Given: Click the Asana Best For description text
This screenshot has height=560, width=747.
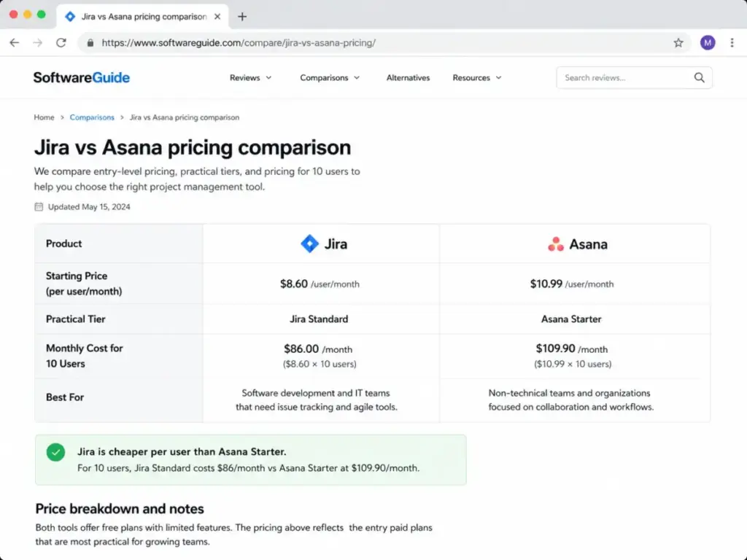Looking at the screenshot, I should point(570,400).
